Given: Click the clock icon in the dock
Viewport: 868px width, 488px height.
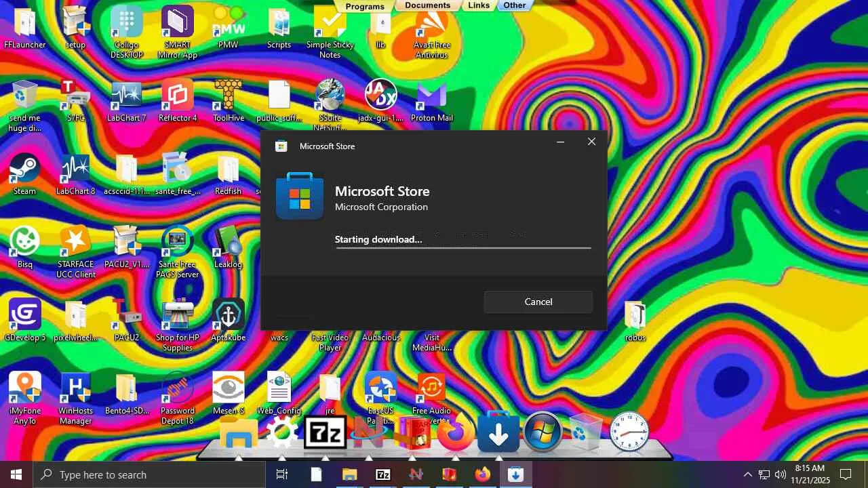Looking at the screenshot, I should (x=629, y=432).
